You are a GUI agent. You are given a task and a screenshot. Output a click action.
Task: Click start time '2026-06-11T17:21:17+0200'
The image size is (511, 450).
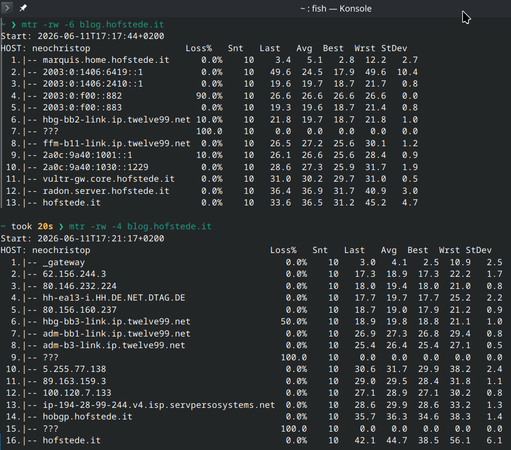[x=101, y=239]
